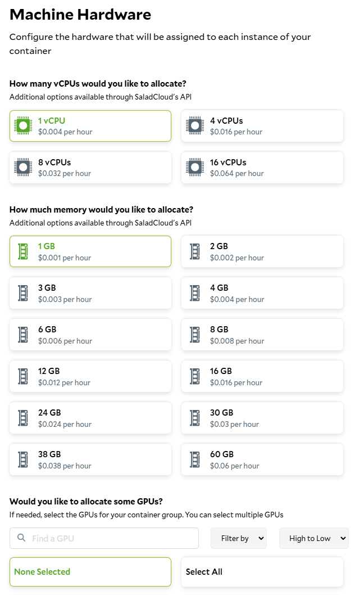
Task: Click the CPU chip icon for 4 vCPUs
Action: coord(195,125)
